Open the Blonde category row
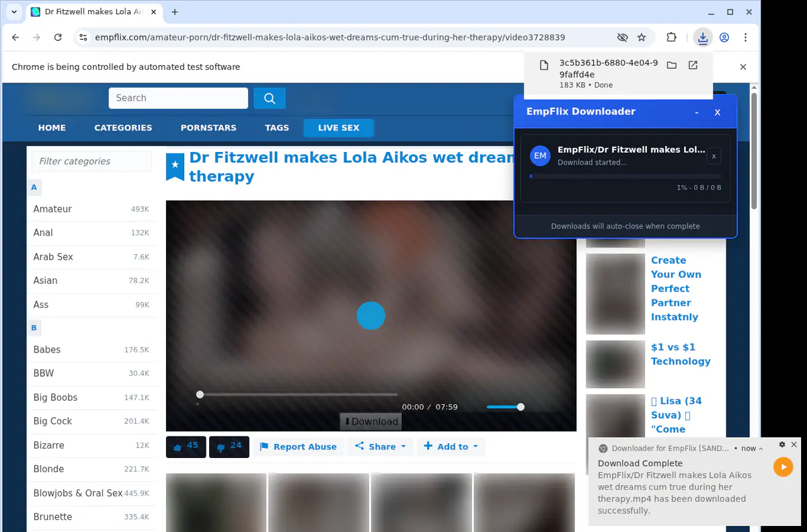The image size is (807, 532). click(x=91, y=469)
